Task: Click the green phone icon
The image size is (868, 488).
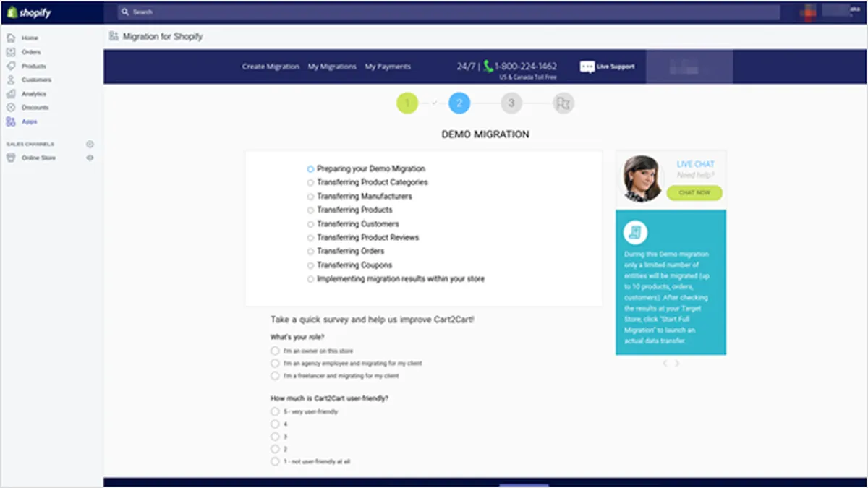Action: pos(488,66)
